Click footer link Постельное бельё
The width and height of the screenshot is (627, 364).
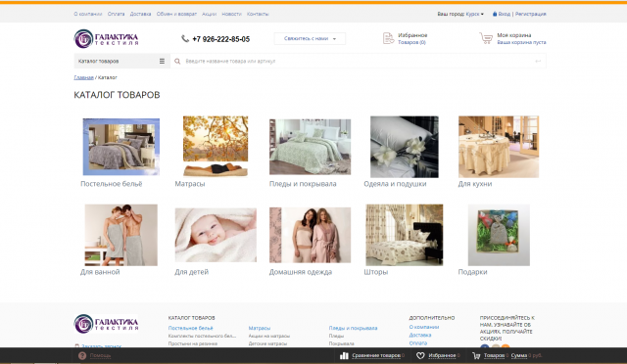click(x=191, y=328)
